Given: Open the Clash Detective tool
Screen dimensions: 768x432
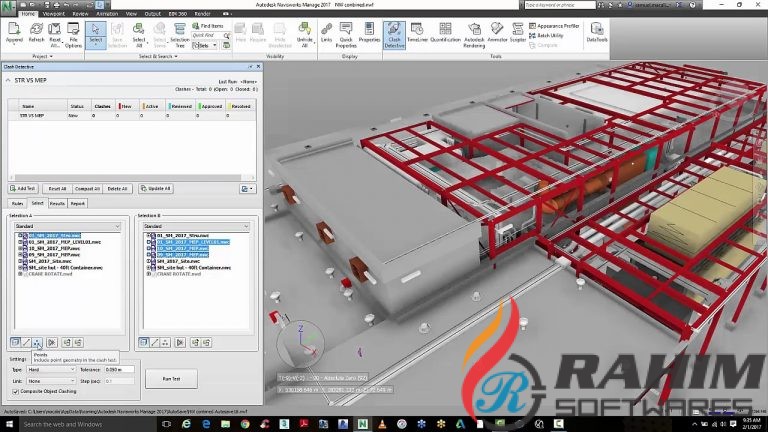Looking at the screenshot, I should (394, 34).
